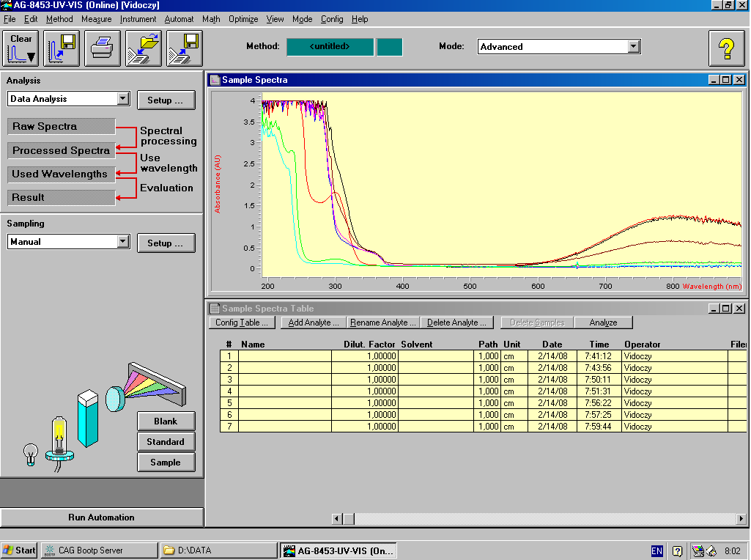Open the Help menu
This screenshot has width=751, height=560.
click(x=360, y=19)
